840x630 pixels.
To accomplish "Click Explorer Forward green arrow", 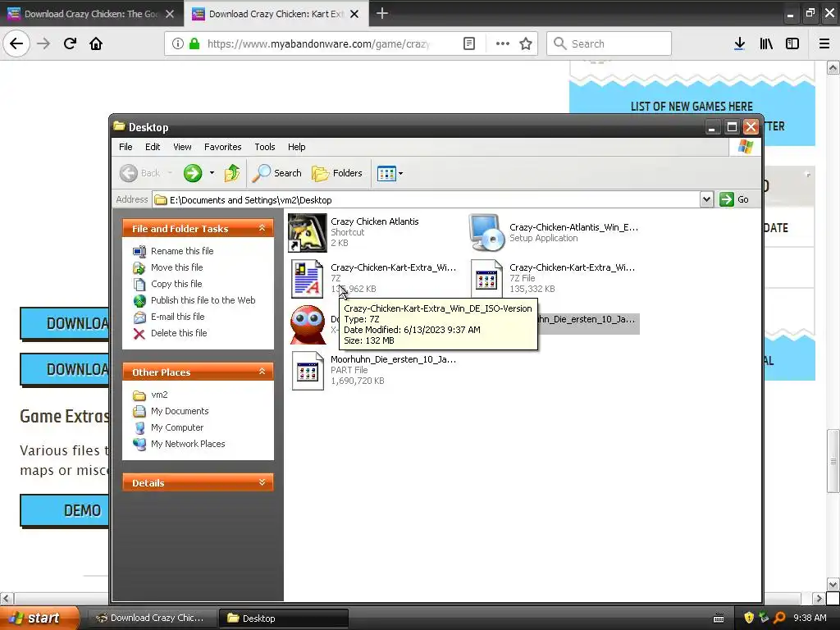I will coord(192,173).
